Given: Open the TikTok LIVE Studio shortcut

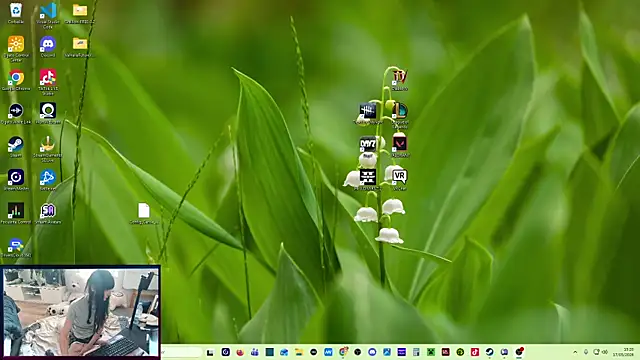Looking at the screenshot, I should (48, 78).
